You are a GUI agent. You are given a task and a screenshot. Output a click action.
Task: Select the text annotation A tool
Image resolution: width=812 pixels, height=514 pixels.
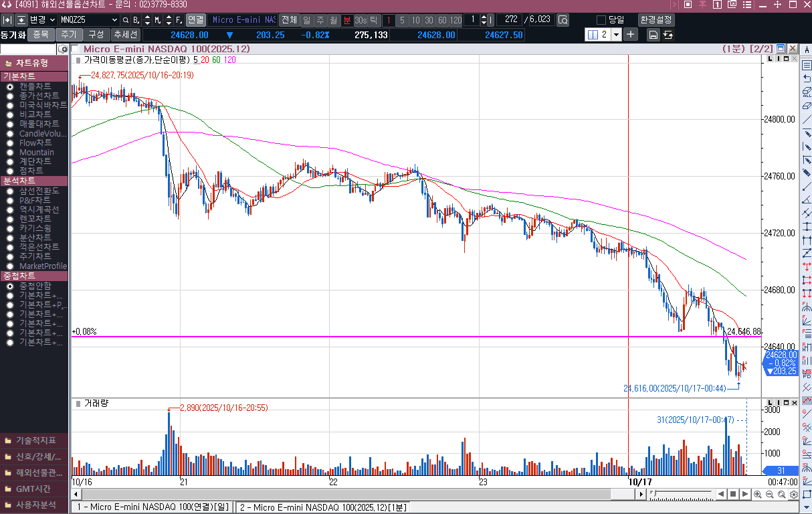(807, 50)
